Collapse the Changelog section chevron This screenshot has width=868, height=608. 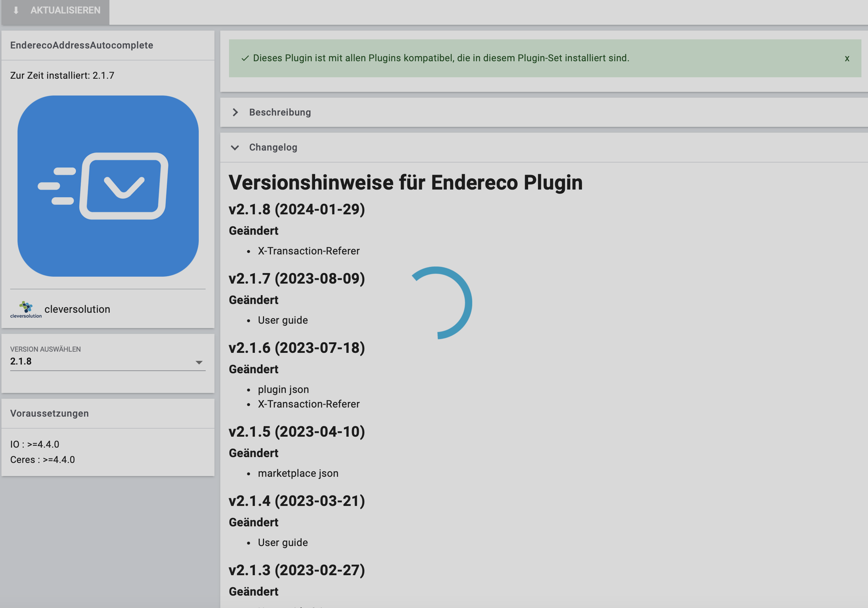[x=235, y=147]
